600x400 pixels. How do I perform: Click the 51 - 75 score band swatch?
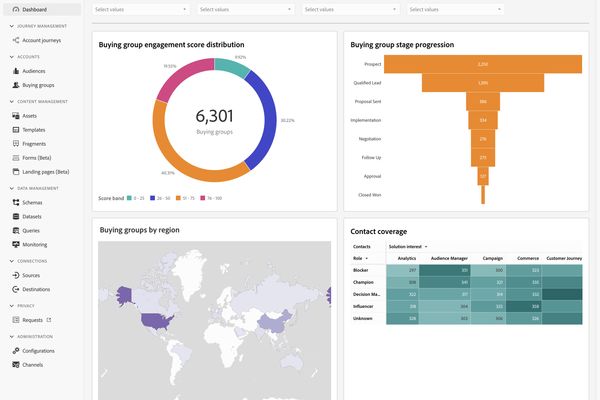pyautogui.click(x=178, y=198)
